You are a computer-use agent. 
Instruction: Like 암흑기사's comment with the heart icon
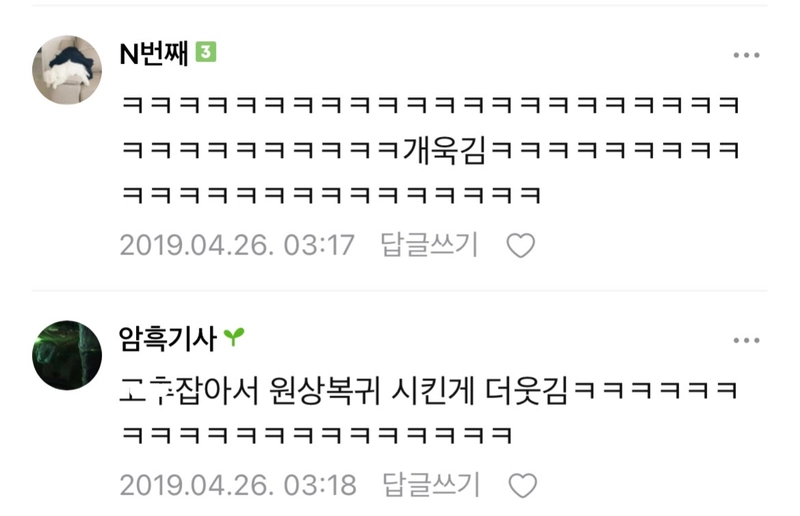coord(523,485)
